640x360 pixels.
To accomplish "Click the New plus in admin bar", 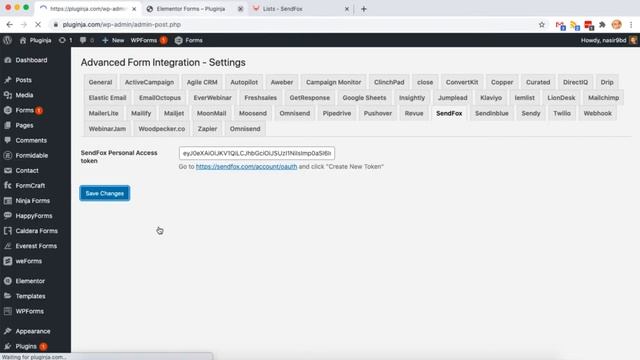I will (113, 40).
